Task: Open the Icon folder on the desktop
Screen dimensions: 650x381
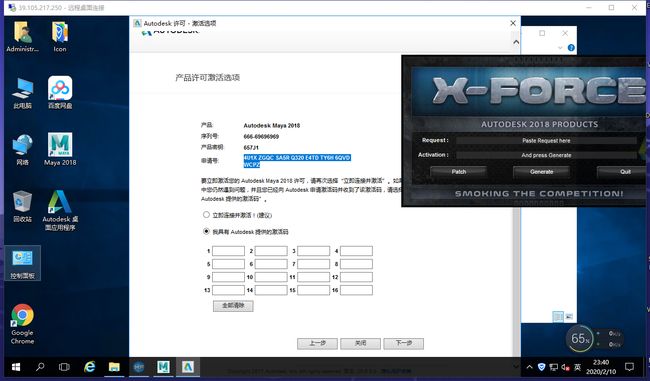Action: pos(60,37)
